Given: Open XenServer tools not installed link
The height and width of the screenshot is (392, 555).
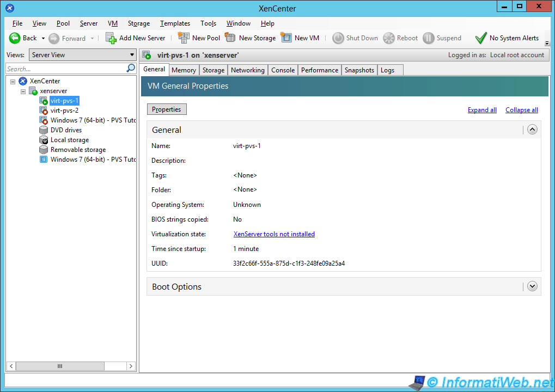Looking at the screenshot, I should [x=274, y=234].
